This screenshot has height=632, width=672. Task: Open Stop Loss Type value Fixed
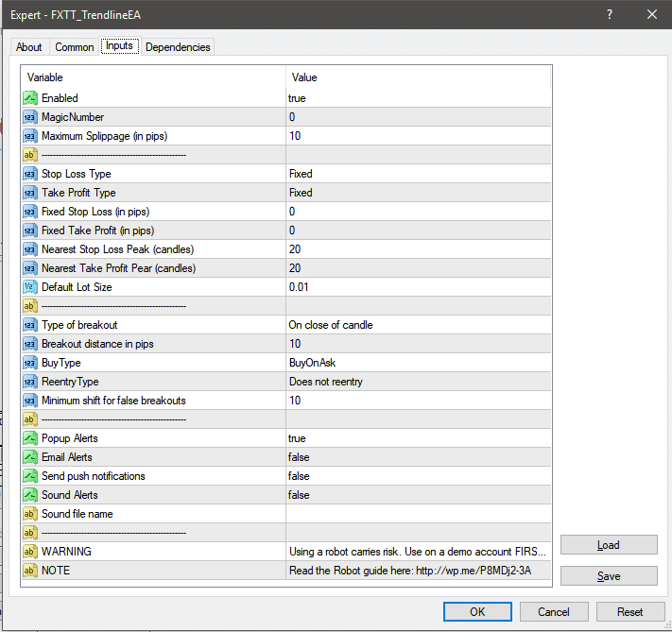pyautogui.click(x=419, y=174)
